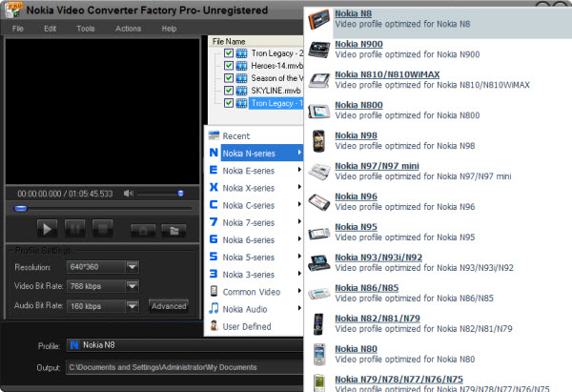
Task: Start playback with the Play button
Action: (x=47, y=229)
